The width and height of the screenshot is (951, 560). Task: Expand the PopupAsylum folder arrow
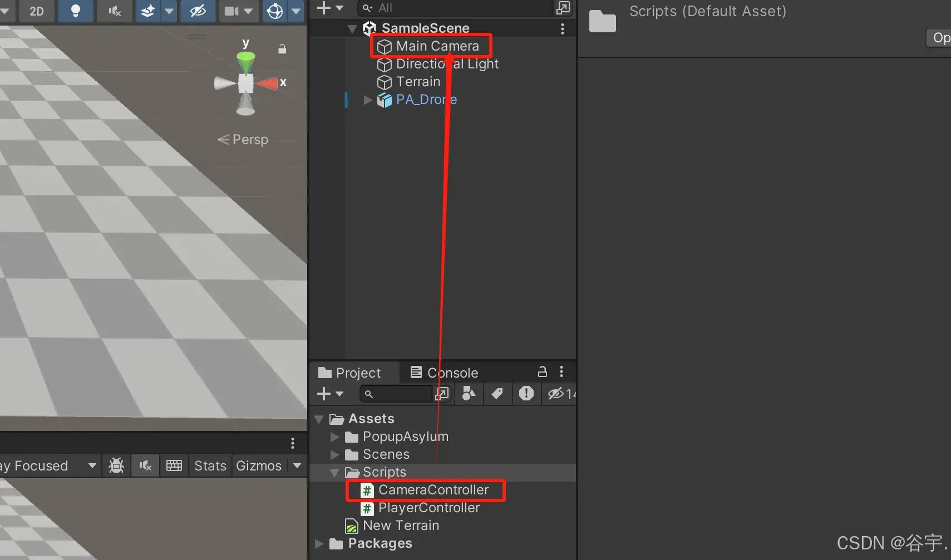click(x=334, y=437)
